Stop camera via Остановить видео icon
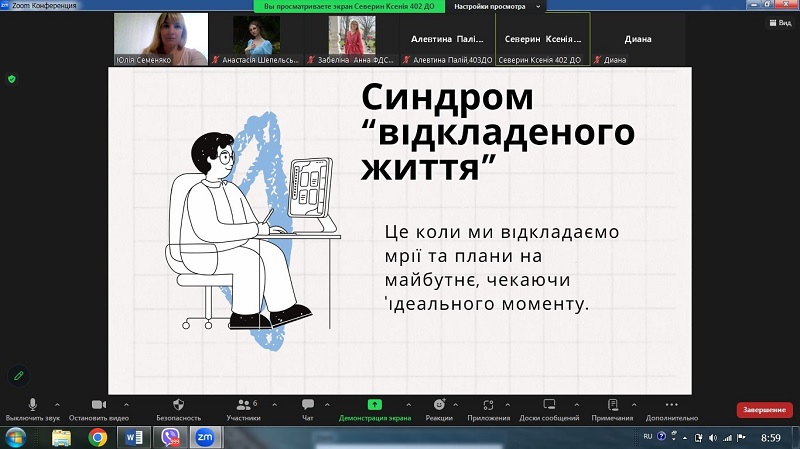Viewport: 800px width, 449px height. coord(98,404)
